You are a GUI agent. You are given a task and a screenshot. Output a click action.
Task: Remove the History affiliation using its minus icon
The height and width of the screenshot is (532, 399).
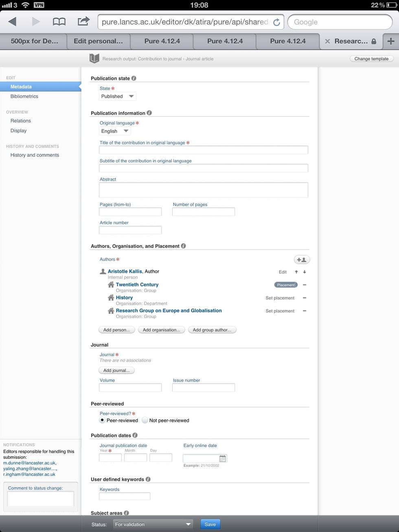coord(305,298)
